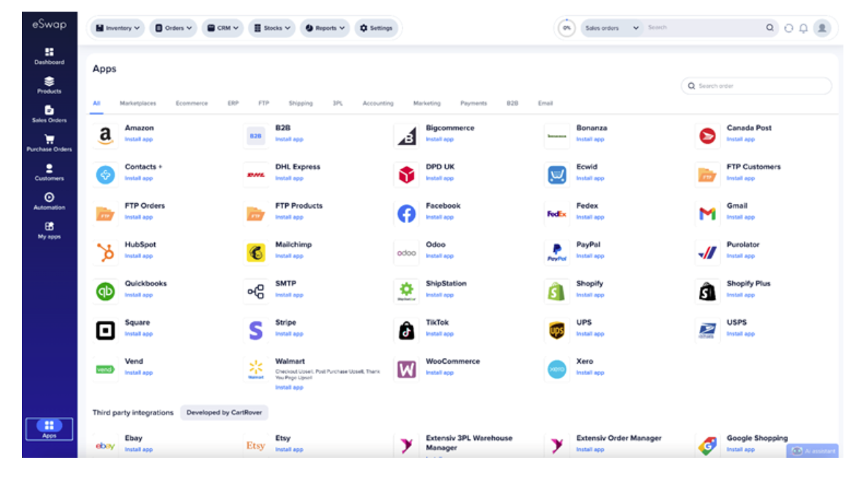Click the Shopify logo icon
This screenshot has width=868, height=483.
[557, 291]
